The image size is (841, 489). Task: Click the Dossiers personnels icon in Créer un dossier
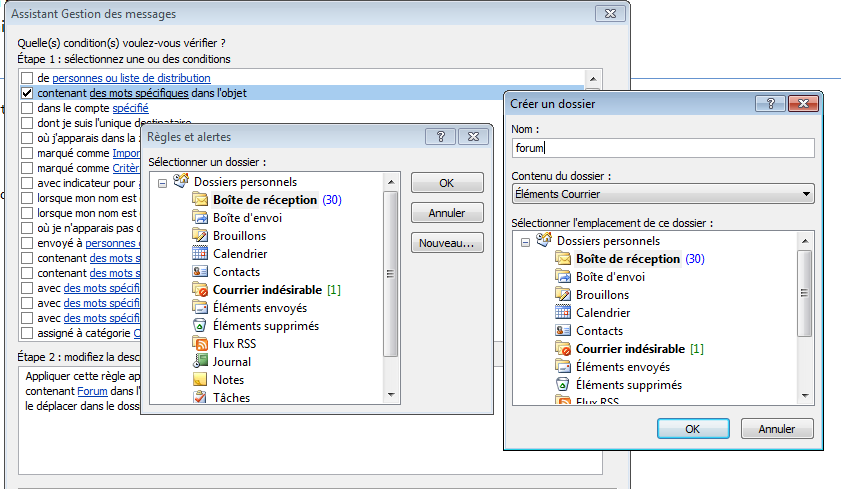(x=544, y=240)
